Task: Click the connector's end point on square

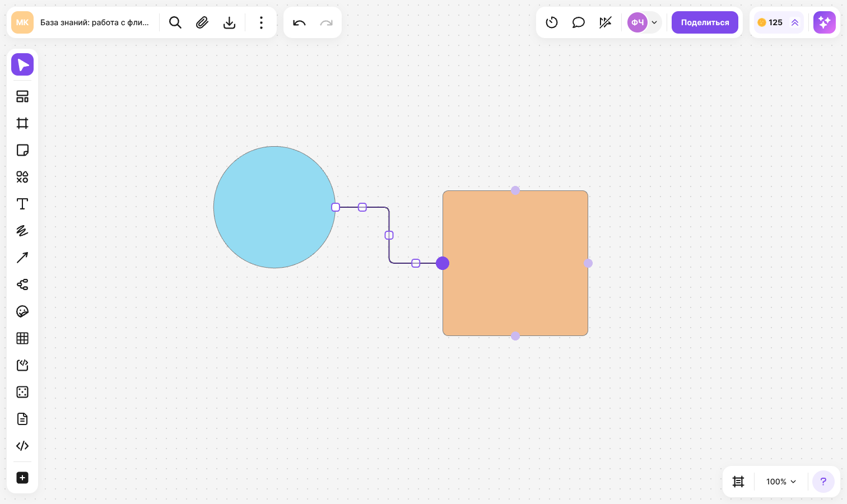Action: pos(443,263)
